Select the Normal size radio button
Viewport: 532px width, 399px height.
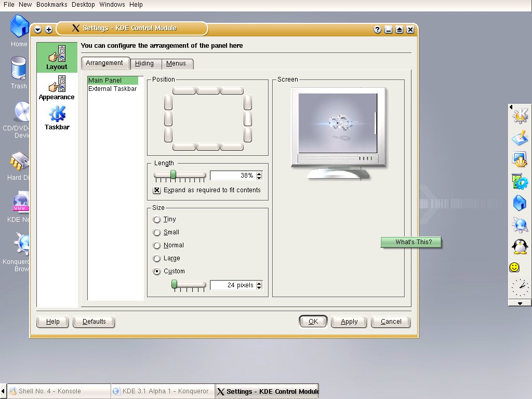pos(156,245)
